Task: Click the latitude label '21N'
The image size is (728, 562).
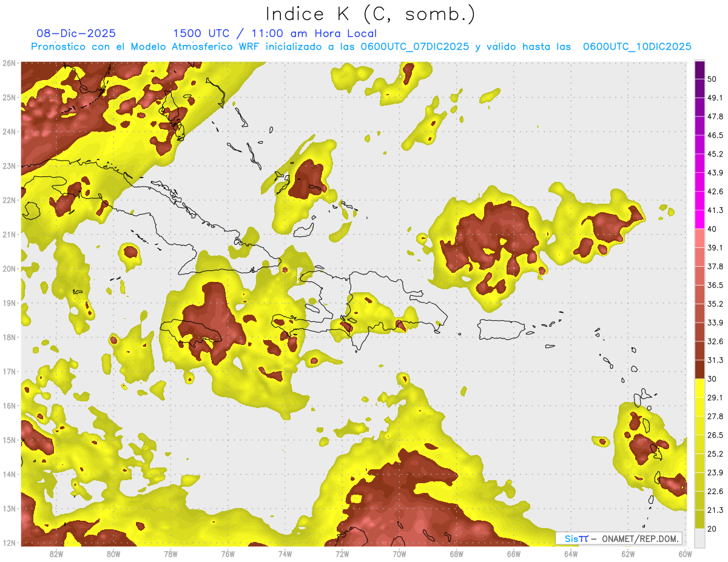Action: [9, 234]
